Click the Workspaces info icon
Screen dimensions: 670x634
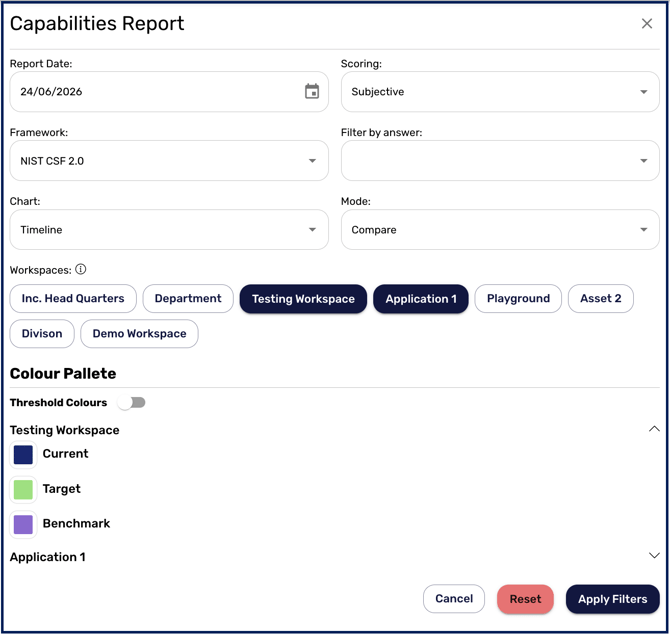(x=81, y=269)
